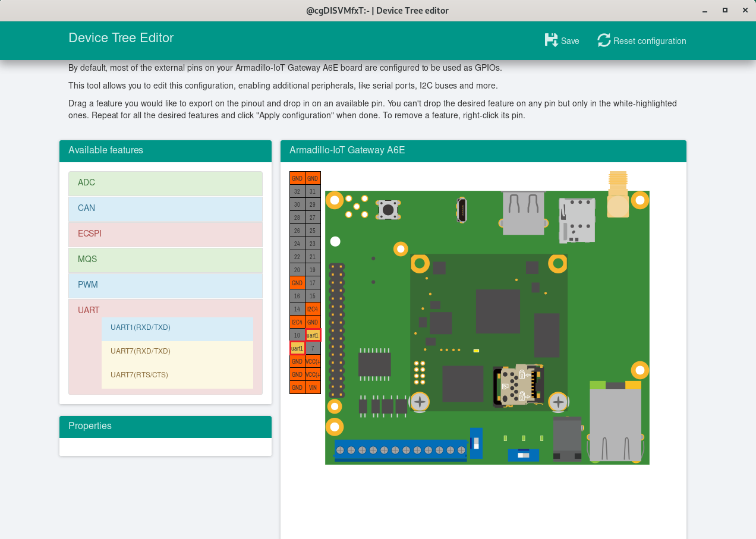The height and width of the screenshot is (539, 756).
Task: Click the VIN pin in the pinout
Action: pyautogui.click(x=313, y=387)
